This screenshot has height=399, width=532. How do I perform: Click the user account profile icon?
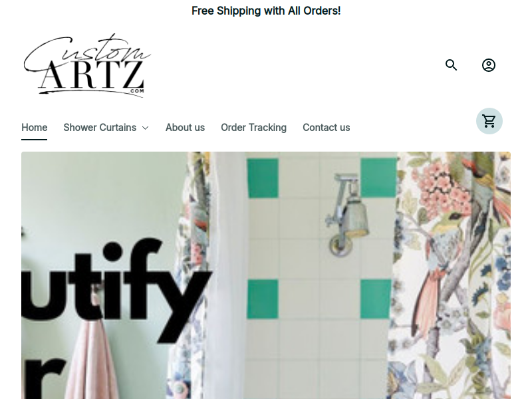click(x=489, y=65)
